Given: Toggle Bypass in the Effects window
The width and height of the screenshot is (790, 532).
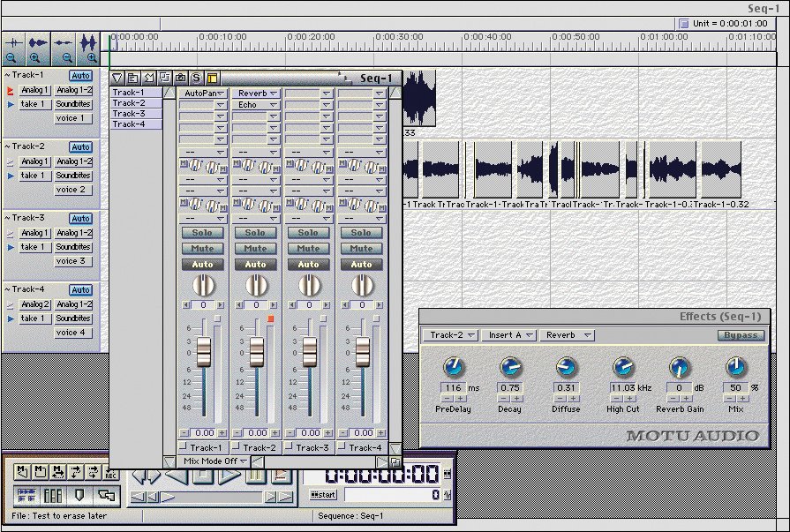Looking at the screenshot, I should pos(740,335).
